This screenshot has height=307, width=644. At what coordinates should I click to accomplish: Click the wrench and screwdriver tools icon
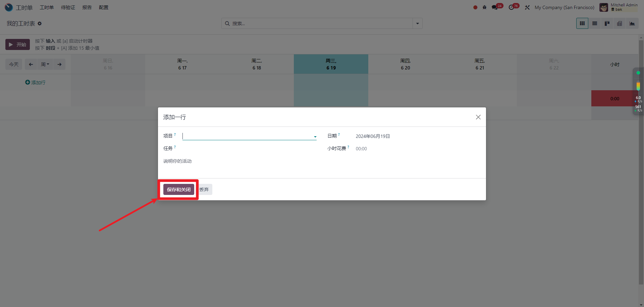point(527,7)
